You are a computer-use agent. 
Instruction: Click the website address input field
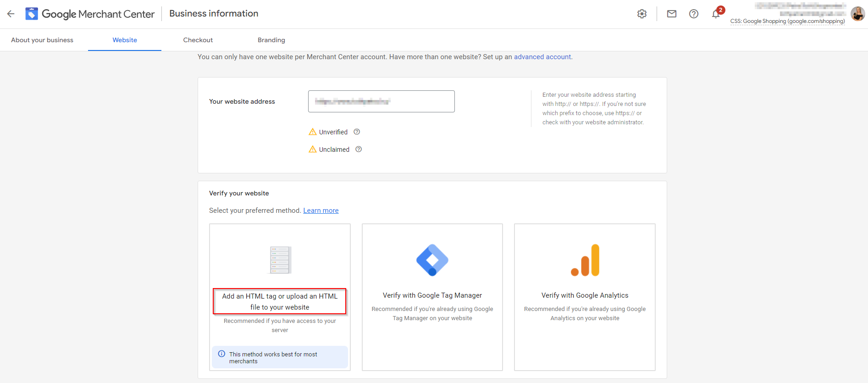381,101
